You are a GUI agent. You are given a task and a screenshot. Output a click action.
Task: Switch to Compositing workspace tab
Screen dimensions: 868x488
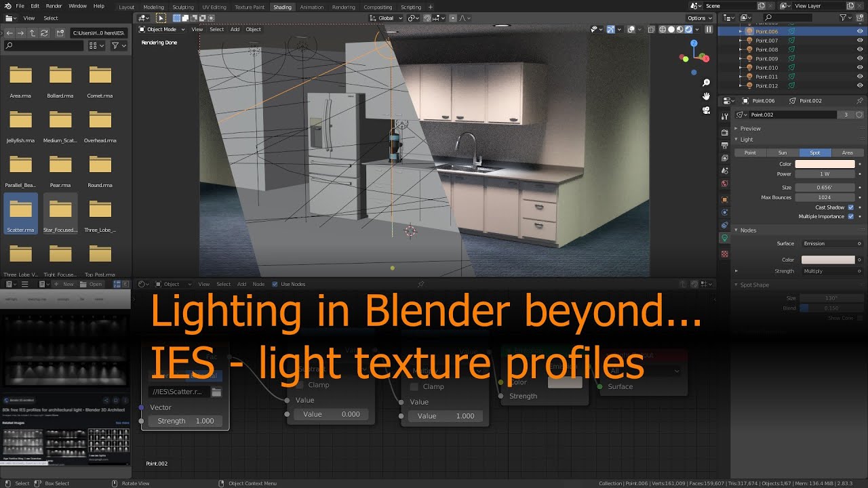[x=378, y=7]
